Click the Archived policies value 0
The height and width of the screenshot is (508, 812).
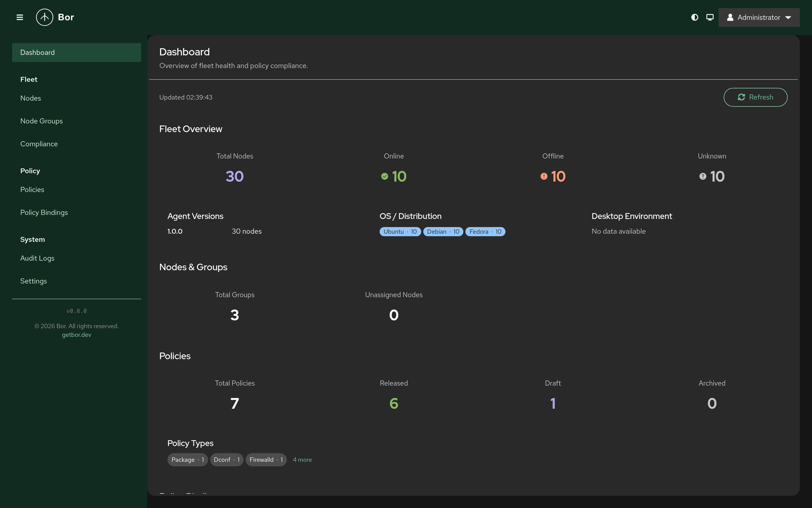pos(712,403)
